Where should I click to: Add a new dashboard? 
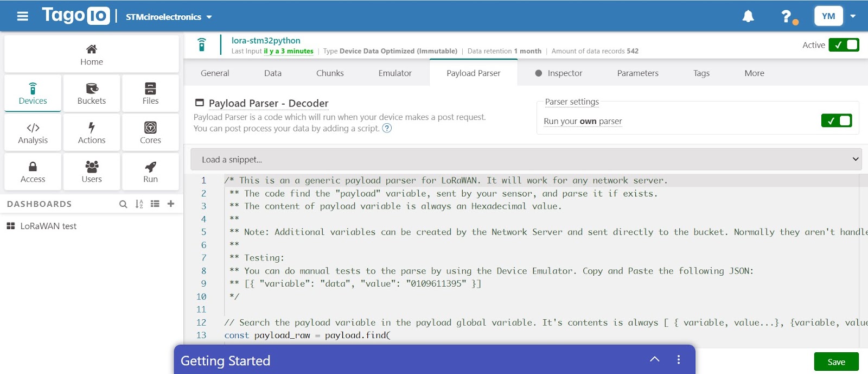pyautogui.click(x=171, y=204)
